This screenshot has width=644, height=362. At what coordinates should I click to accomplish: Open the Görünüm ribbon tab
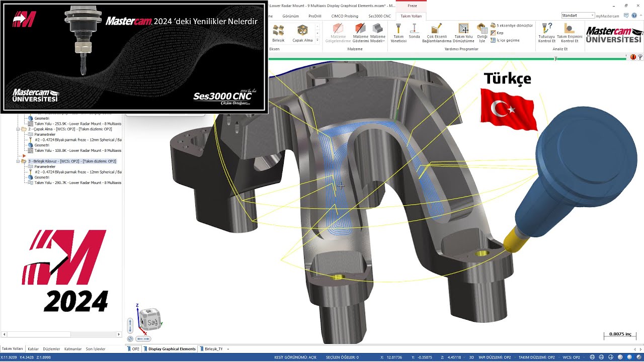(x=290, y=16)
